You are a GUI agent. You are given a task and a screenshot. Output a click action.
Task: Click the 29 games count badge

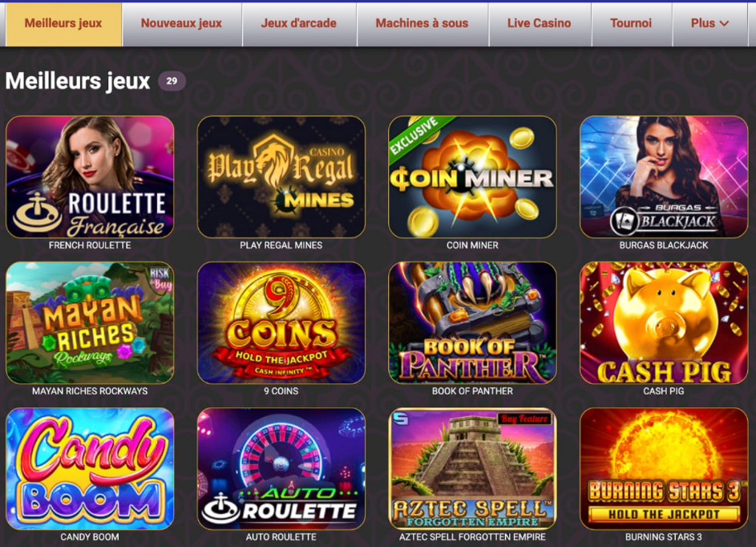(x=172, y=81)
